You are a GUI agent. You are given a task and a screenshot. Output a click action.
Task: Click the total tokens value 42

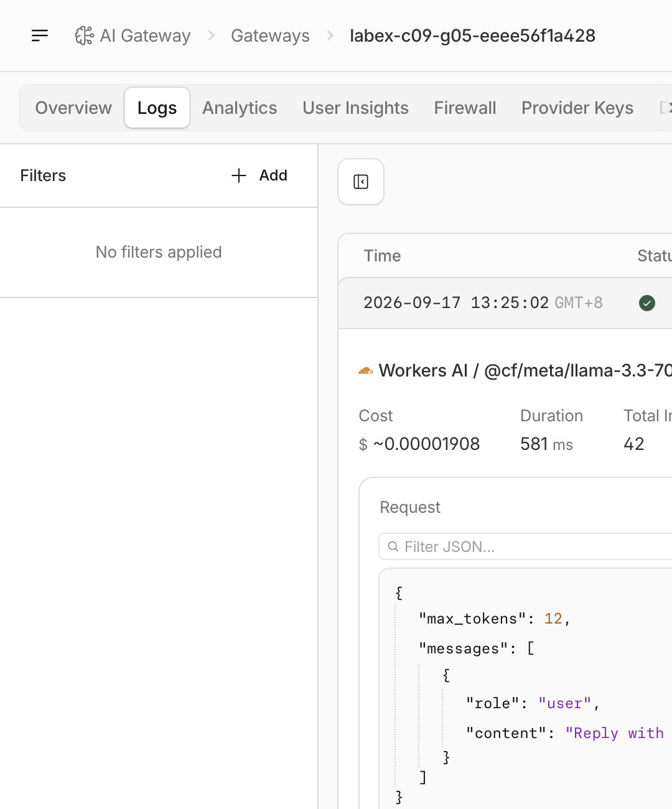(x=634, y=444)
